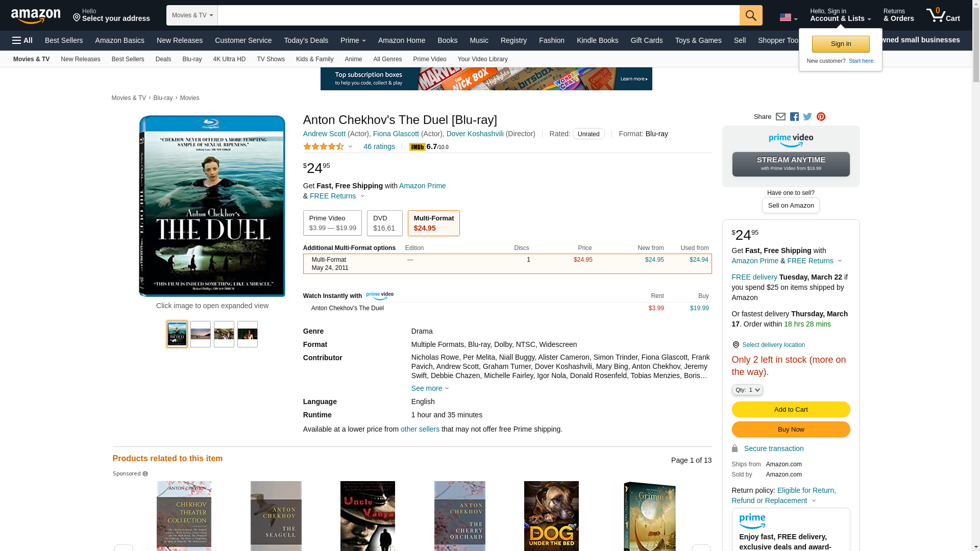Screen dimensions: 980x551
Task: Open the All hamburger menu
Action: tap(22, 40)
